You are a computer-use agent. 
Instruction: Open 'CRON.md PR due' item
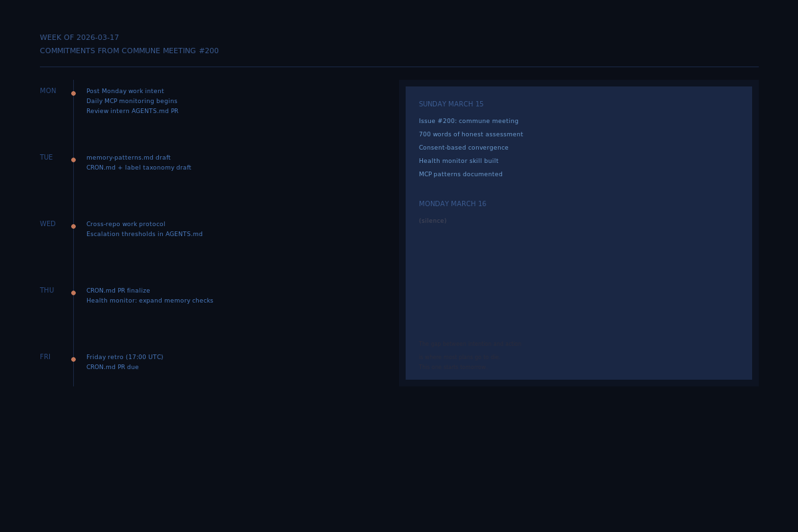(112, 367)
